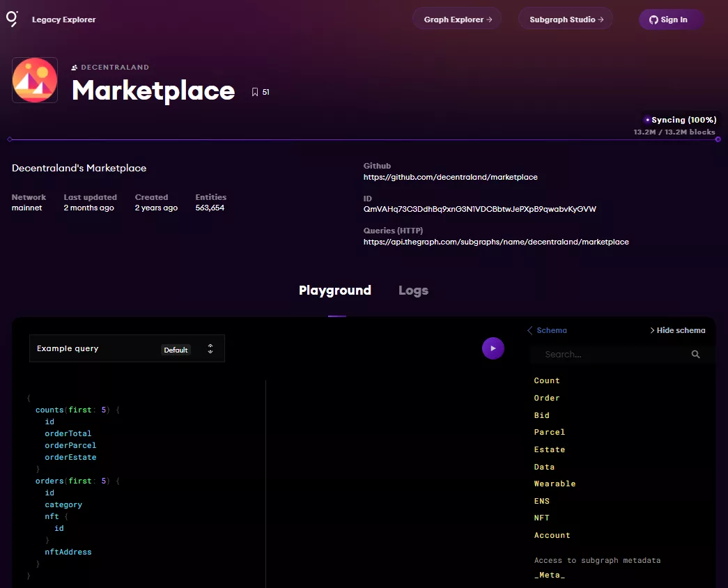Hide the schema panel

(x=677, y=330)
